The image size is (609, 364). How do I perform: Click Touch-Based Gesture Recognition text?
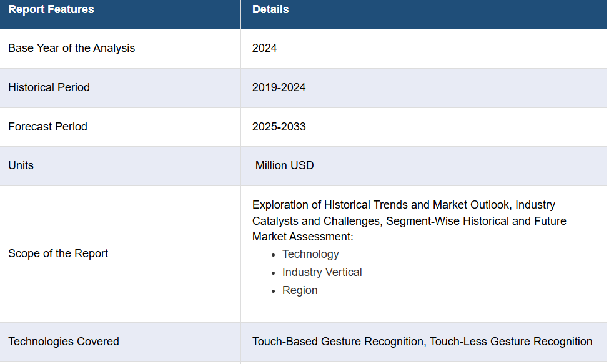[337, 342]
